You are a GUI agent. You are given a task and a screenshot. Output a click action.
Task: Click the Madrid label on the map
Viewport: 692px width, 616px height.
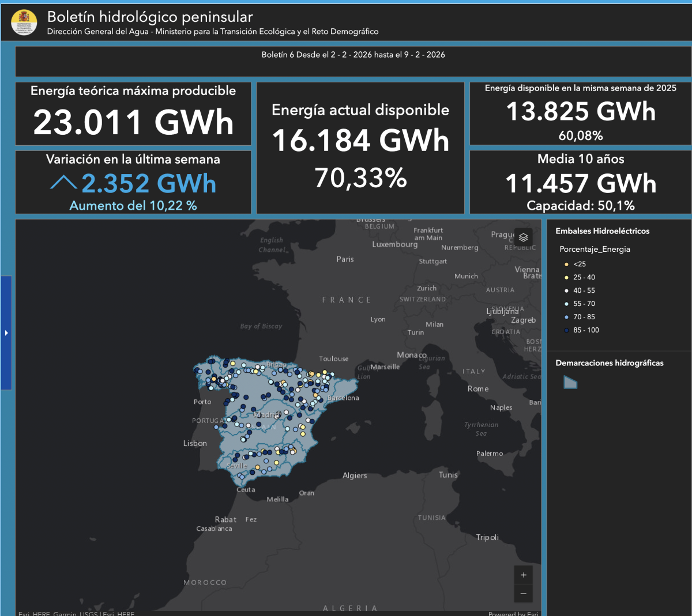[x=266, y=415]
